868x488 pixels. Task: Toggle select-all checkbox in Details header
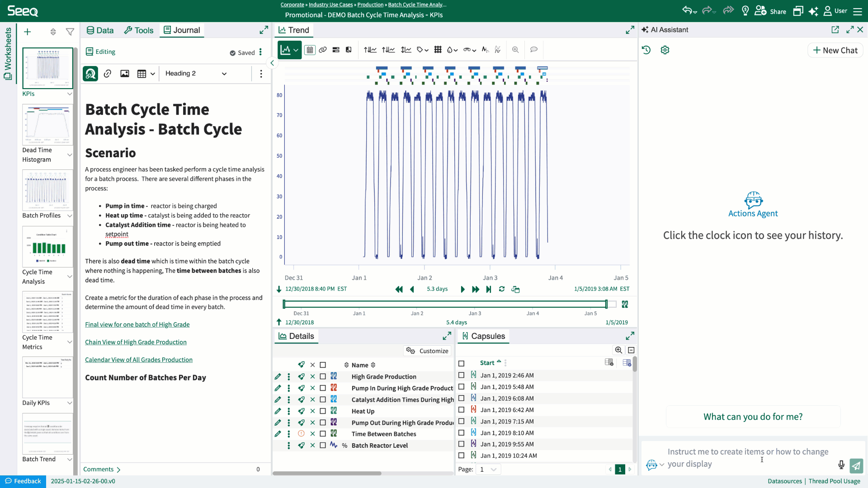pos(323,365)
